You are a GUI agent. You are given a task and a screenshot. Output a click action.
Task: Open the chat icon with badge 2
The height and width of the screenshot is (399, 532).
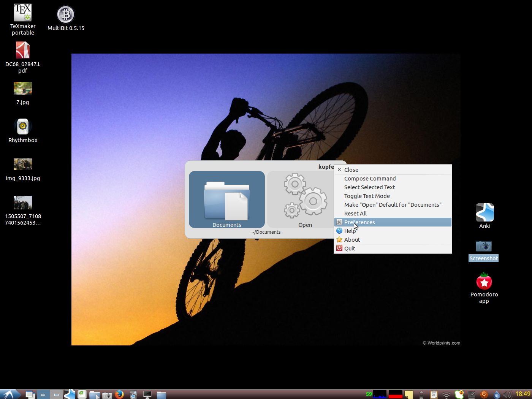pyautogui.click(x=459, y=394)
